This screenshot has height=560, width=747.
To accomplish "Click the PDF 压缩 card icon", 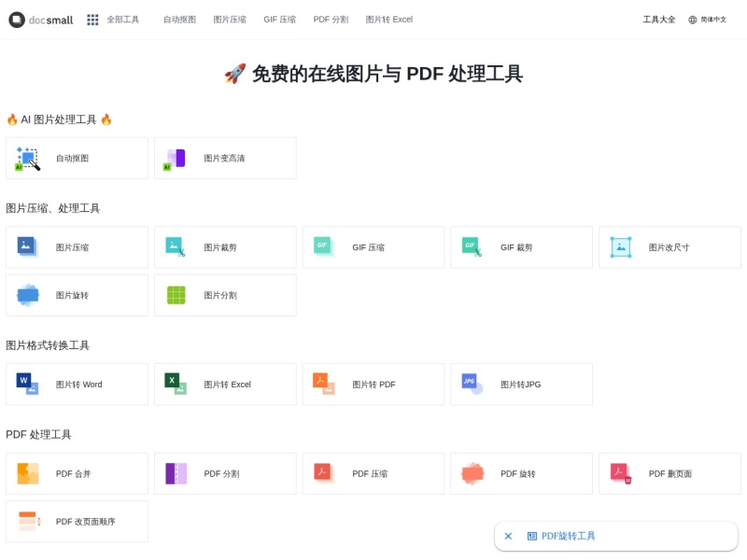I will click(324, 473).
